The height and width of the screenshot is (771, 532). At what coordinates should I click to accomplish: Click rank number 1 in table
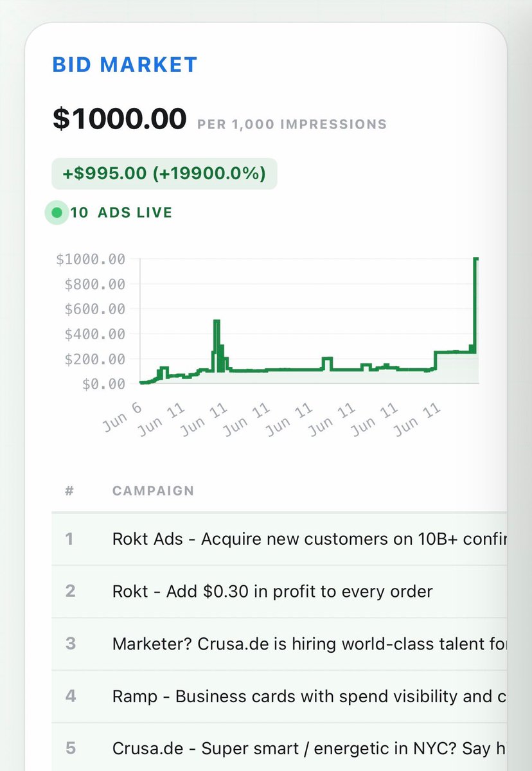tap(69, 539)
